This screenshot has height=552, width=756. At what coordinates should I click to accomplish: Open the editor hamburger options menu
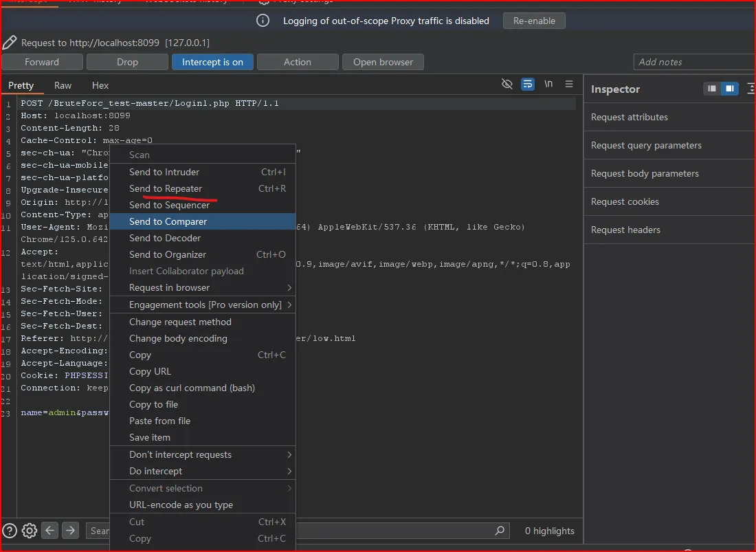click(x=569, y=84)
